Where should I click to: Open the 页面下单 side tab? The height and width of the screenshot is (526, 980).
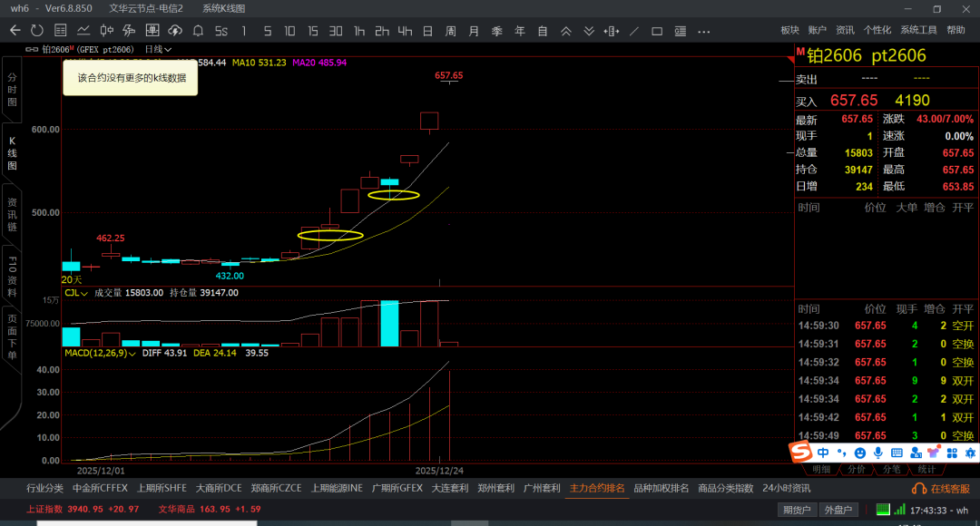tap(12, 337)
